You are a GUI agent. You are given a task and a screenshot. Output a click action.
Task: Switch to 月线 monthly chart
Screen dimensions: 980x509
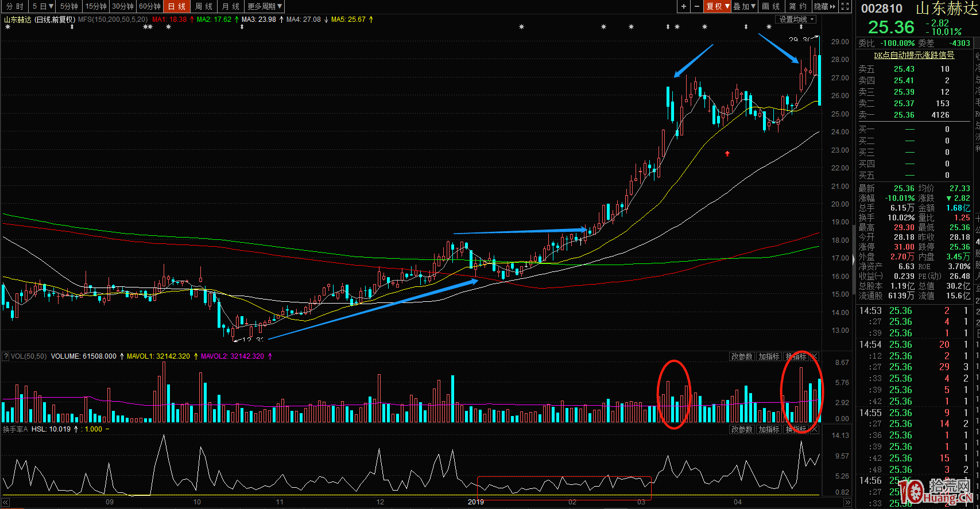tap(231, 6)
